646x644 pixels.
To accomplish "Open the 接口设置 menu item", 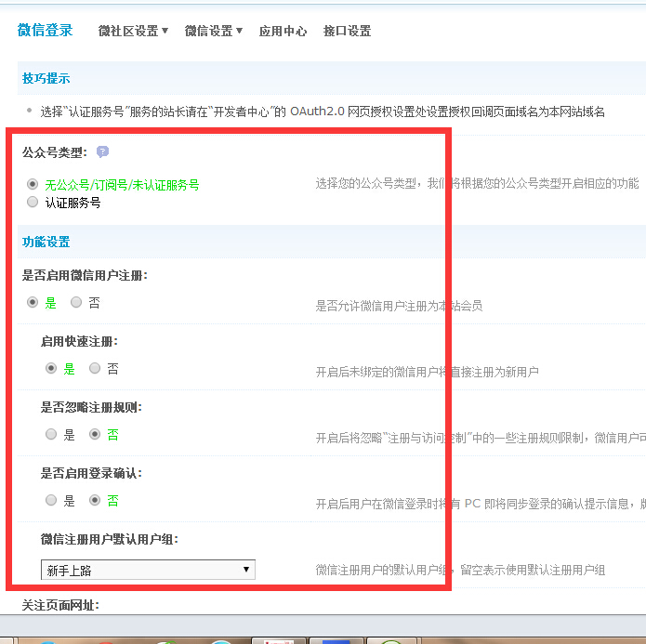I will 348,31.
